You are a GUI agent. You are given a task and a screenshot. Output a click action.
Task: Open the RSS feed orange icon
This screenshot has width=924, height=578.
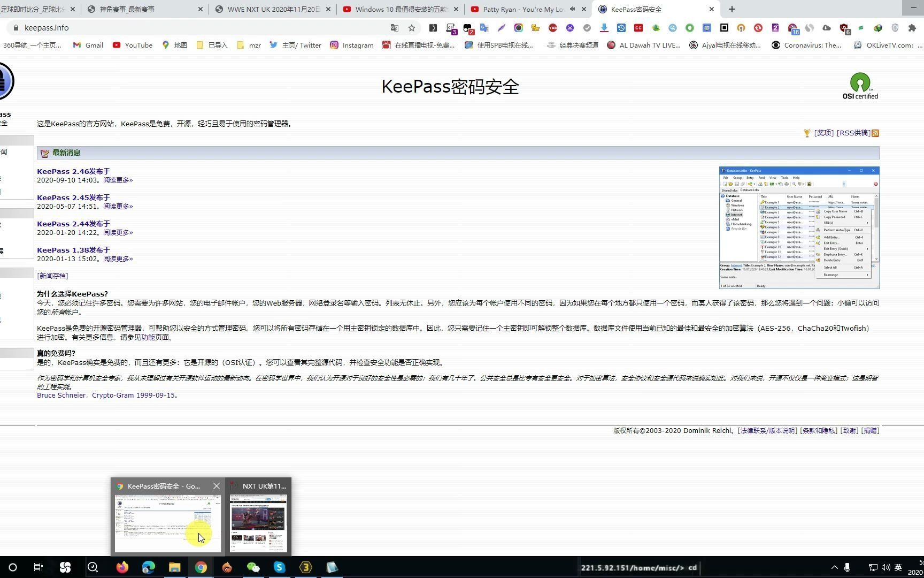point(875,133)
